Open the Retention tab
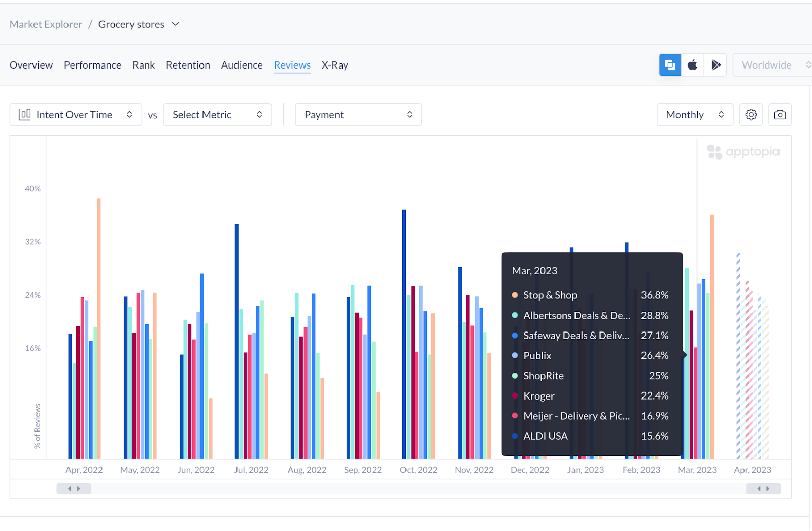Image resolution: width=812 pixels, height=531 pixels. point(188,65)
